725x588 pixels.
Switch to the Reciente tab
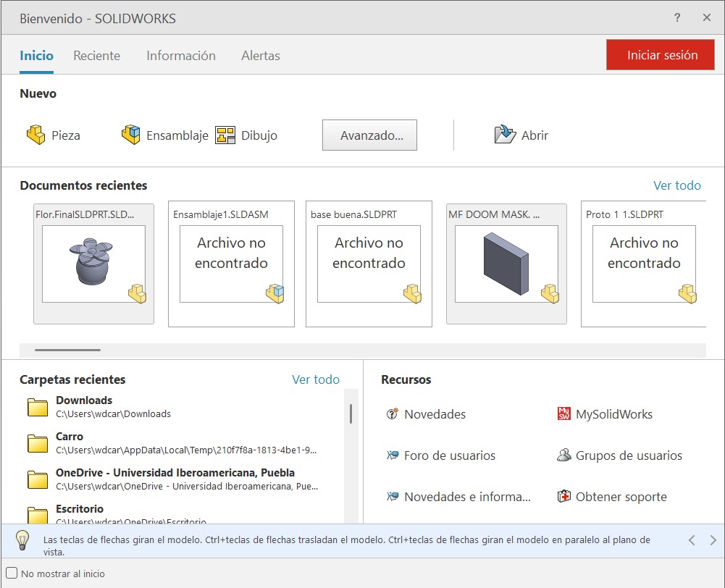pos(96,56)
